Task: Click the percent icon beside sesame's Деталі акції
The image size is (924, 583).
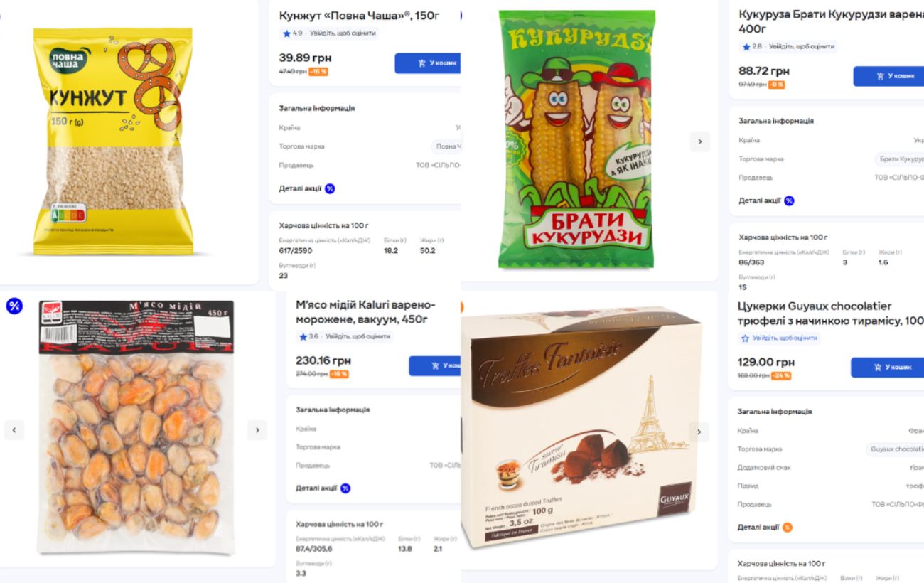Action: [x=330, y=188]
